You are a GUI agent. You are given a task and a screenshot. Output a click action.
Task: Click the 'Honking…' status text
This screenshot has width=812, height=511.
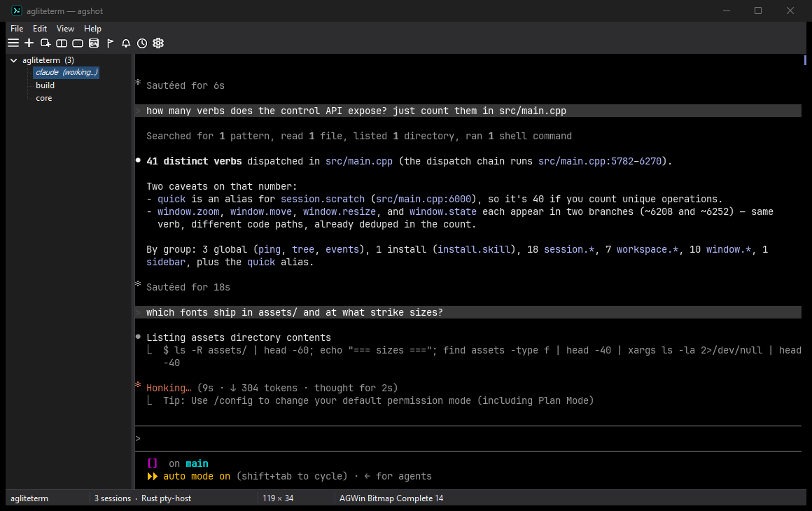pyautogui.click(x=169, y=388)
